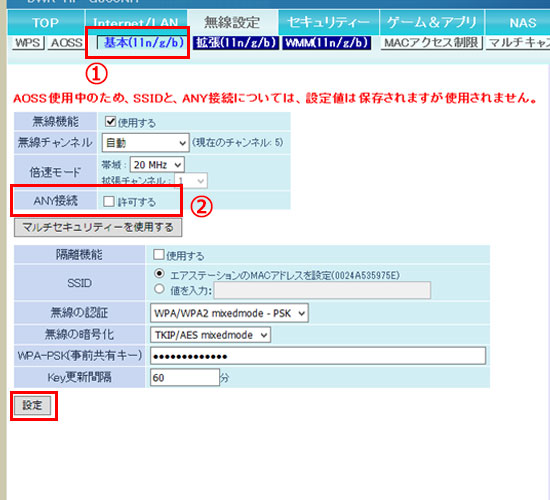Open the TOP tab

pyautogui.click(x=46, y=22)
